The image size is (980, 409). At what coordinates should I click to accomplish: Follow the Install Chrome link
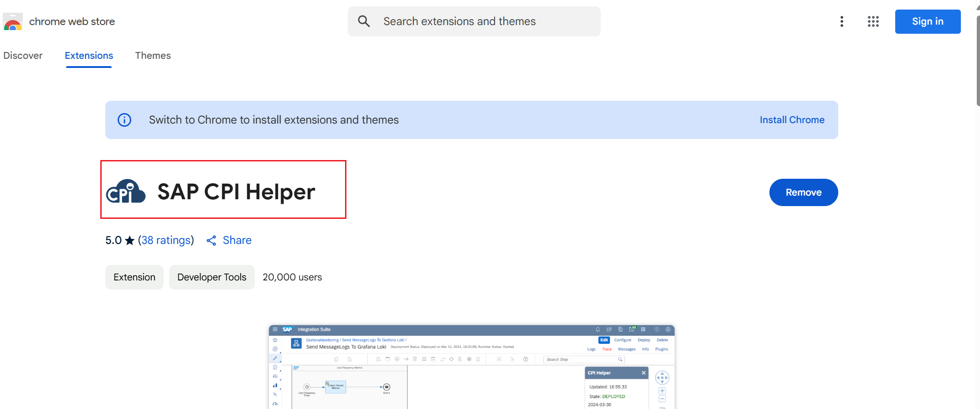pos(792,120)
